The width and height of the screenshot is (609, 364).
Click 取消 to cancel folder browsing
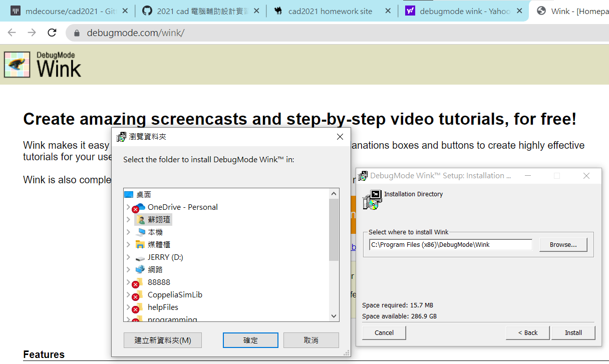[x=311, y=340]
